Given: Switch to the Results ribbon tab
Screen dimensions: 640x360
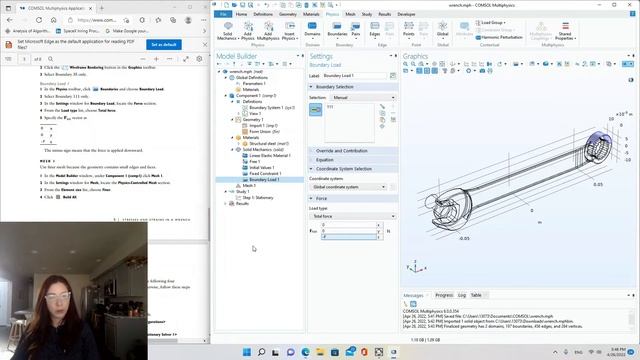Looking at the screenshot, I should tap(384, 14).
